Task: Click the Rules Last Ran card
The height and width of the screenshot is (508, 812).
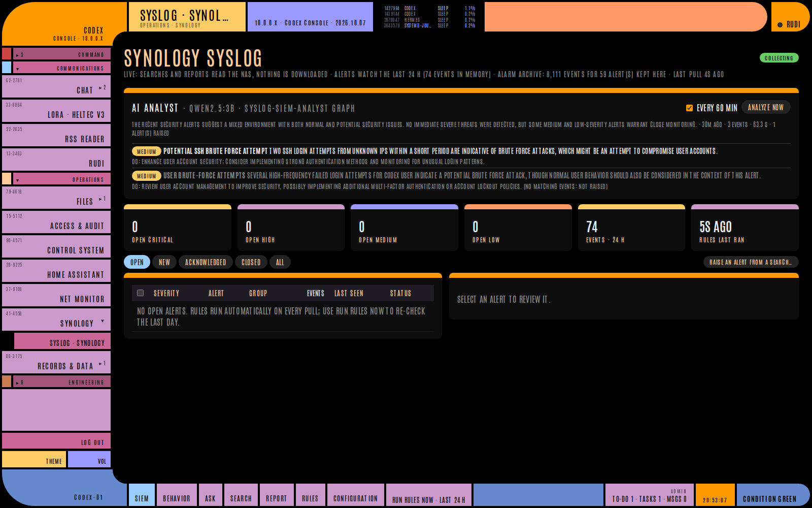Action: pyautogui.click(x=745, y=228)
